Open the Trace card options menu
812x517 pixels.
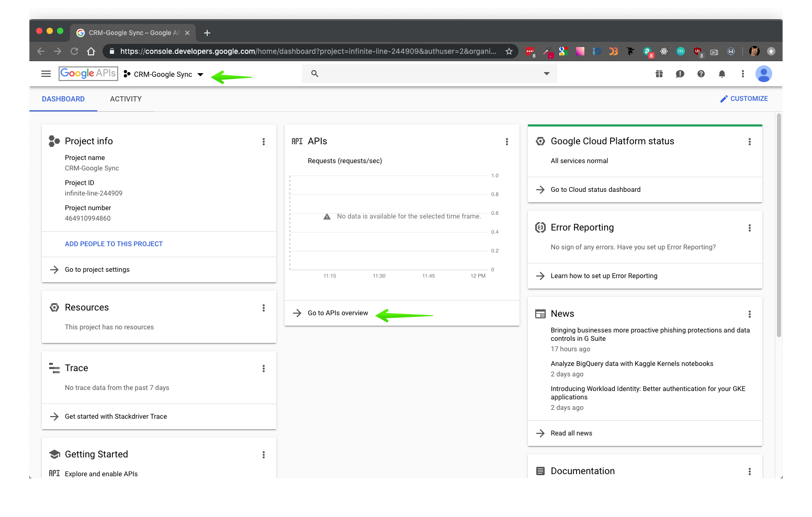pos(264,369)
